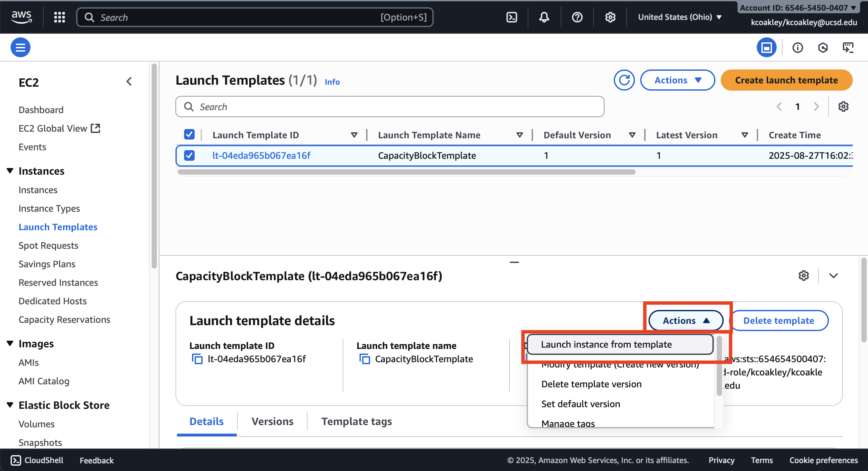Toggle the select-all templates checkbox
This screenshot has width=868, height=471.
[x=189, y=135]
